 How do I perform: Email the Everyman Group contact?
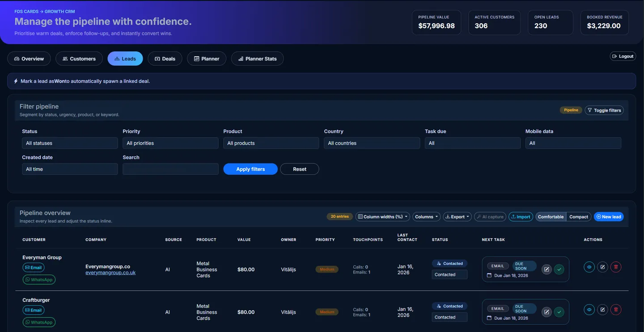click(34, 268)
